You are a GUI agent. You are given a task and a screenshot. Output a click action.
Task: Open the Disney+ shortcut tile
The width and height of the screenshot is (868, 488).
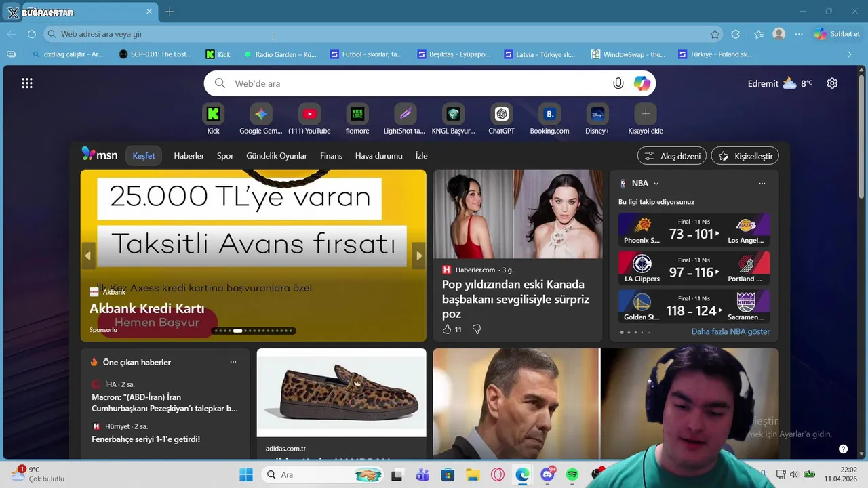pyautogui.click(x=597, y=114)
